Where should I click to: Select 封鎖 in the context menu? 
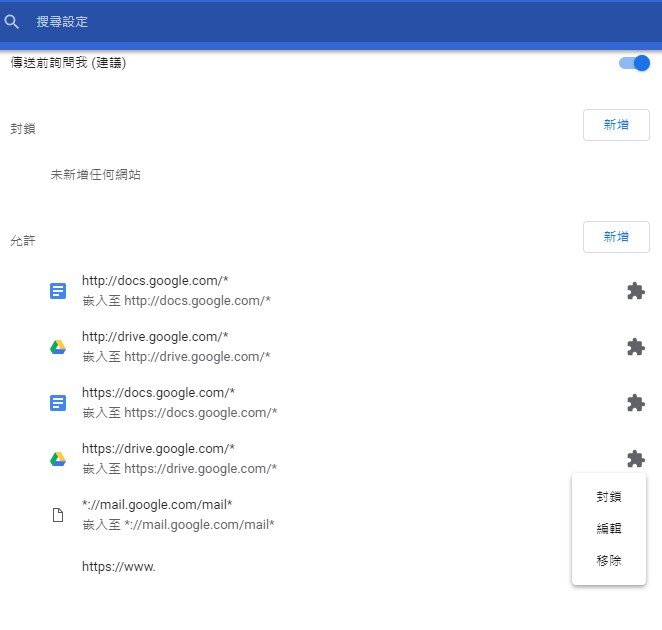609,497
